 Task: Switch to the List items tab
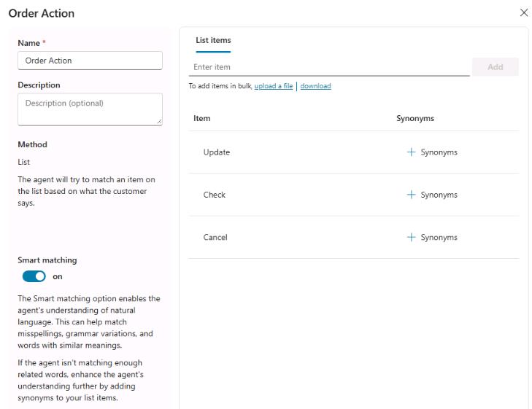[x=213, y=41]
